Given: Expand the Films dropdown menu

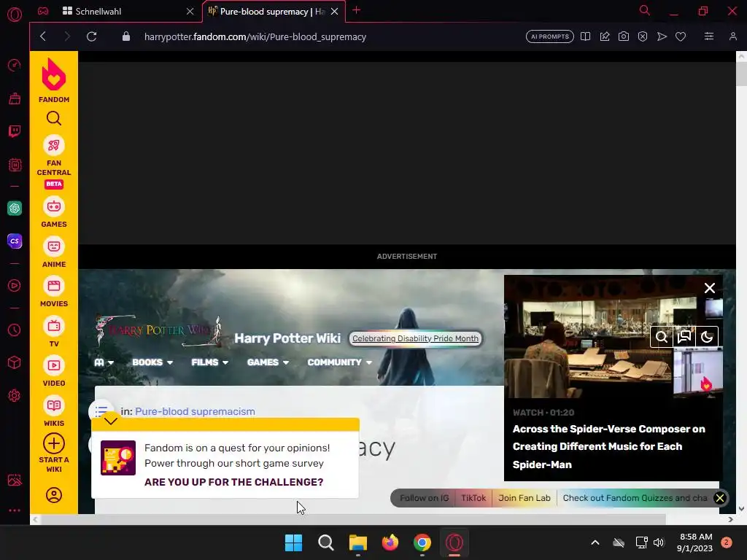Looking at the screenshot, I should 209,362.
